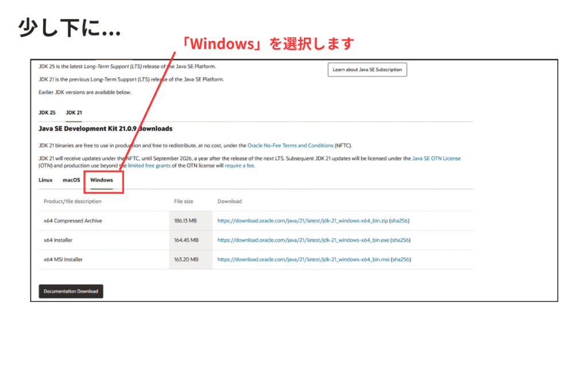
Task: Download the windows-x64 msi installer link
Action: pos(303,259)
